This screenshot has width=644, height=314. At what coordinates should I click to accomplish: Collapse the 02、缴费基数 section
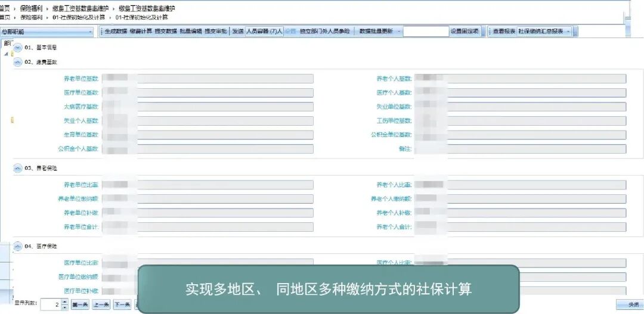pyautogui.click(x=18, y=63)
